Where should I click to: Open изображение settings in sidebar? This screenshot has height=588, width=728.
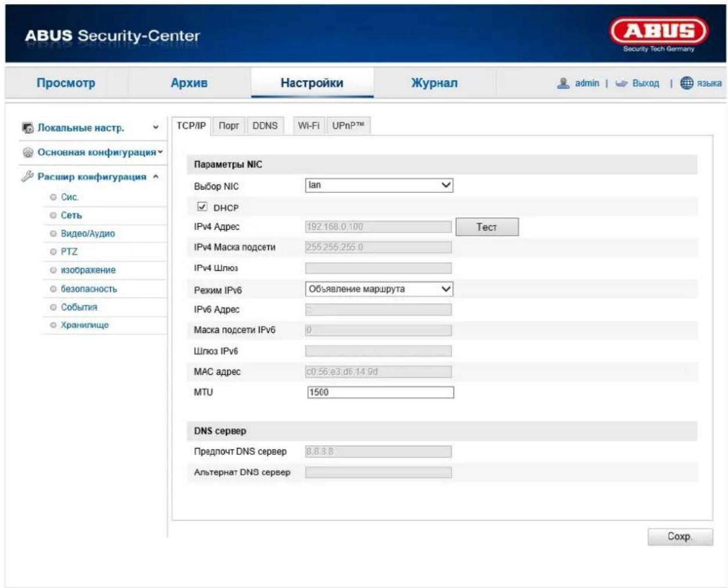click(88, 270)
